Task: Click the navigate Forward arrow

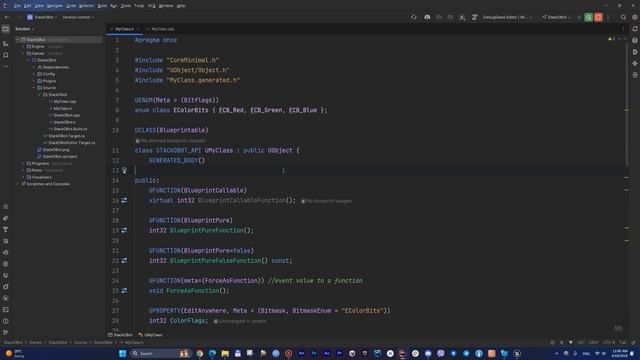Action: click(x=18, y=17)
